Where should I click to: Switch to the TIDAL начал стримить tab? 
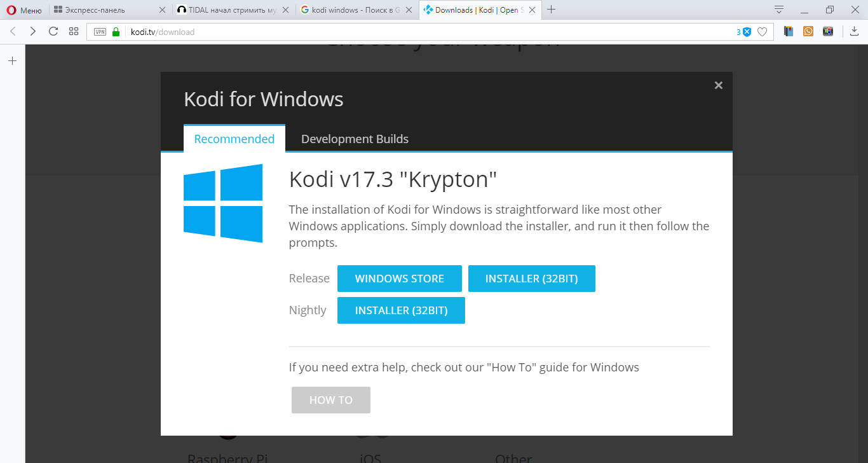pyautogui.click(x=233, y=10)
